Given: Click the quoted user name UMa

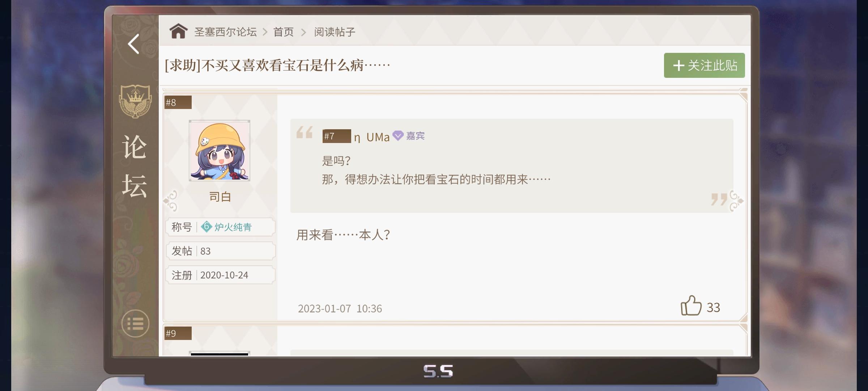Looking at the screenshot, I should click(378, 137).
